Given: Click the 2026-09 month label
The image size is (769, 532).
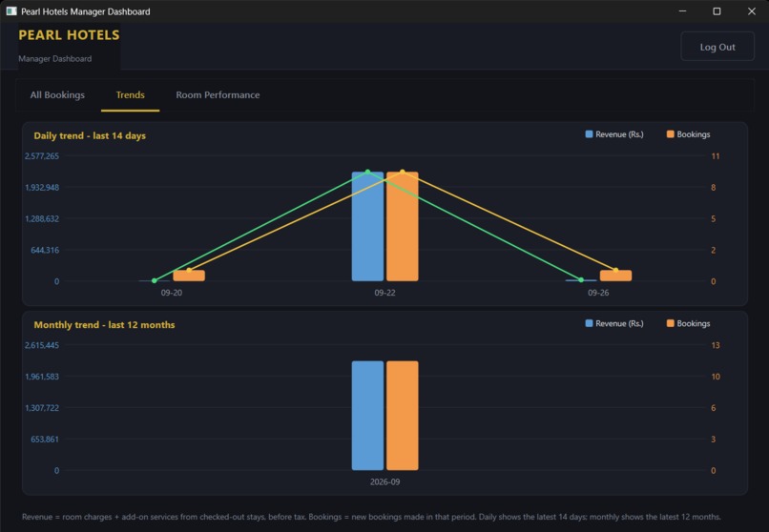Looking at the screenshot, I should (385, 482).
